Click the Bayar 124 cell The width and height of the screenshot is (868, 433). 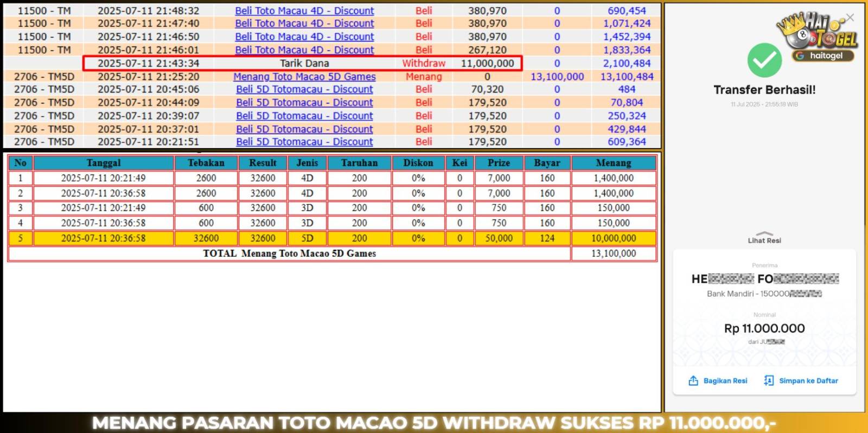click(x=547, y=238)
